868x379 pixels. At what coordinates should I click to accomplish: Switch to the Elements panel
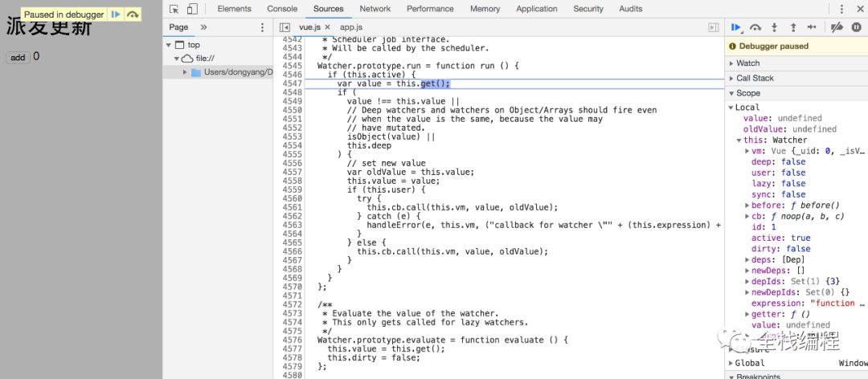[x=234, y=9]
